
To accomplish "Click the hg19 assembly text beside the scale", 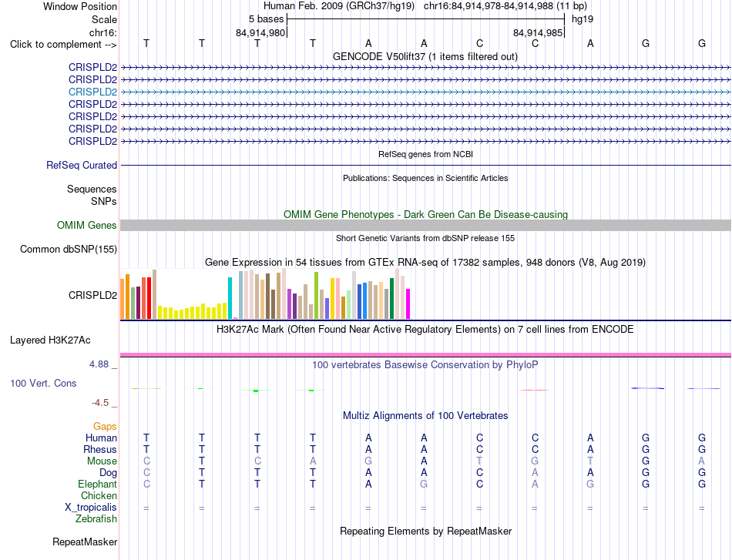I will (583, 19).
